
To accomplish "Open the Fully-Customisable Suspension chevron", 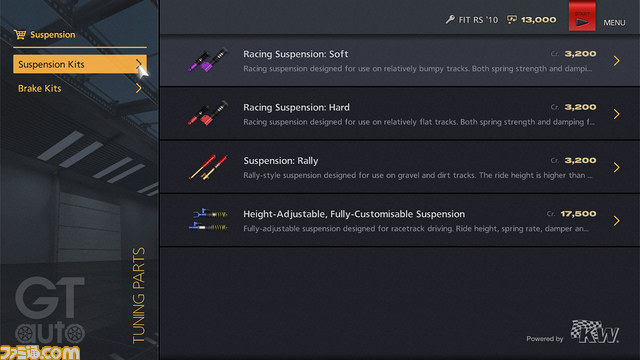I will [x=616, y=221].
